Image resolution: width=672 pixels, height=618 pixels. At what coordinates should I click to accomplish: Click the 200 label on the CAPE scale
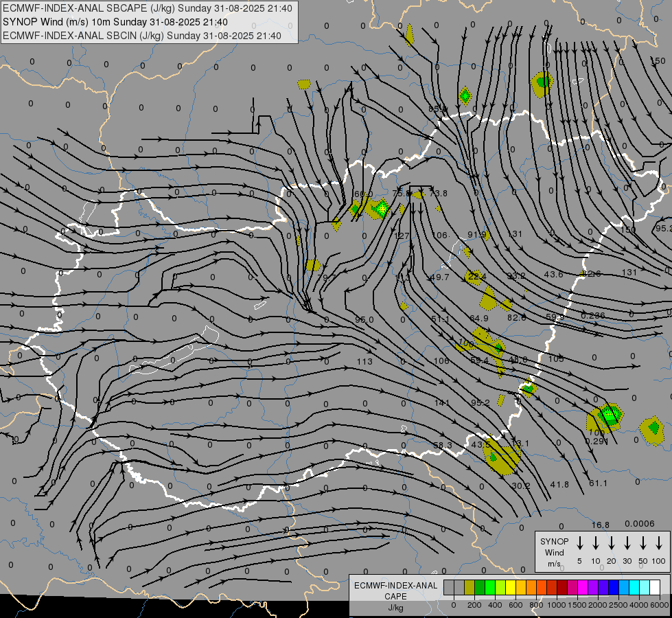pos(474,605)
